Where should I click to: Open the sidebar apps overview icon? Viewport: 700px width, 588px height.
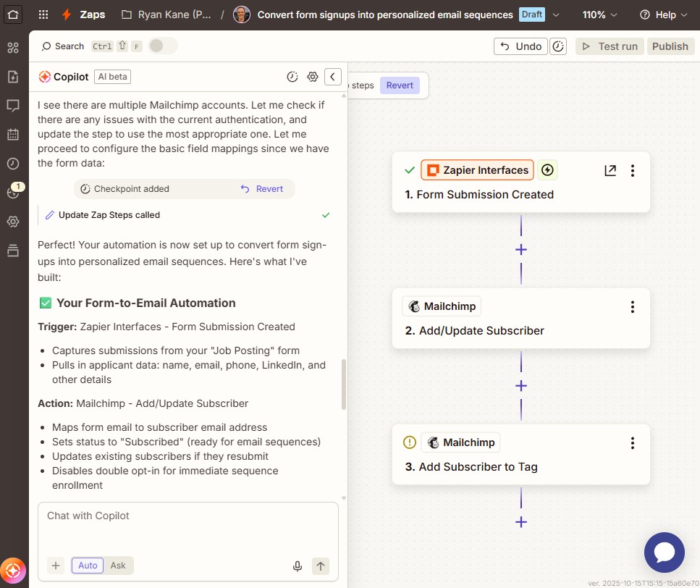14,48
